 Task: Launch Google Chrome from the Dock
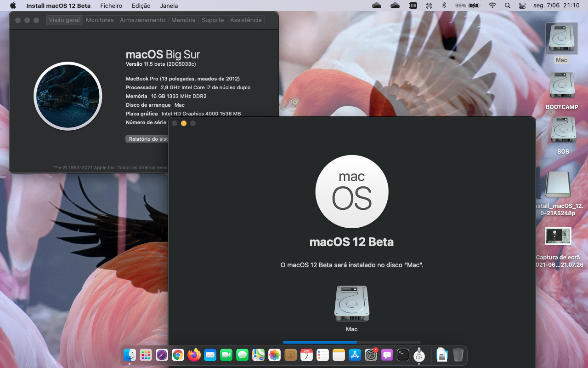178,355
